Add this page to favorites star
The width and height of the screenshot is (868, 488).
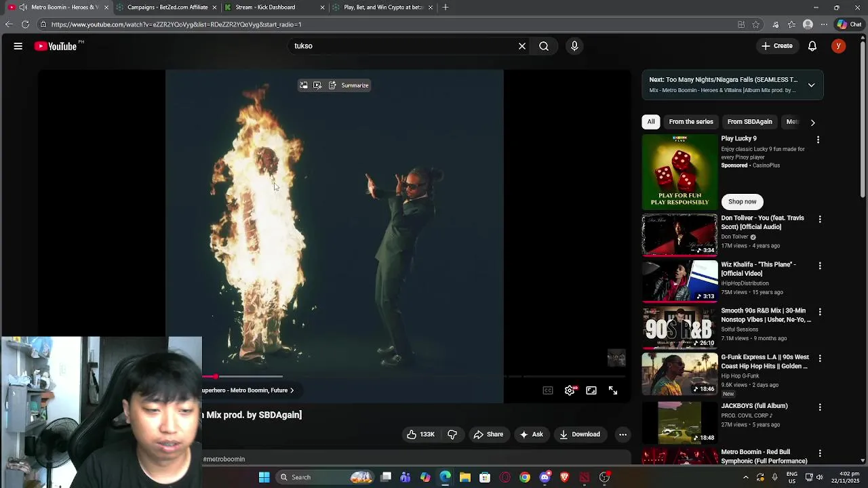pyautogui.click(x=756, y=24)
